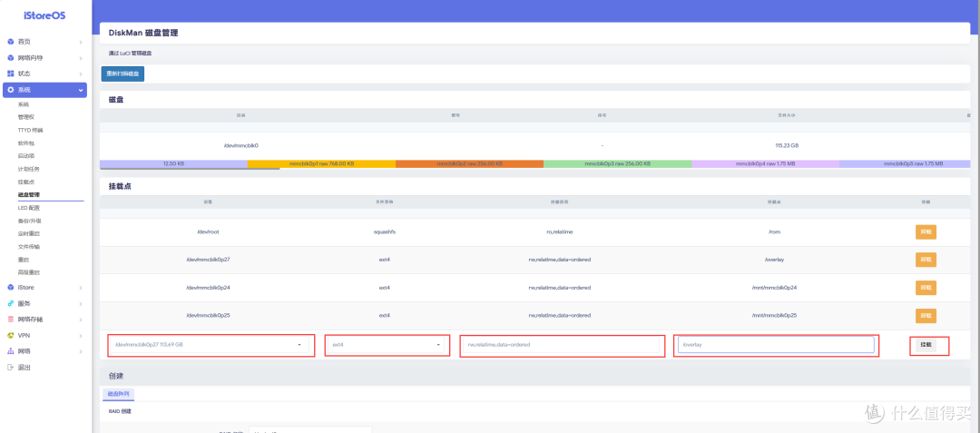This screenshot has width=980, height=433.
Task: Select the mmcblk0p4 raw 1.75 MB segment
Action: 766,163
